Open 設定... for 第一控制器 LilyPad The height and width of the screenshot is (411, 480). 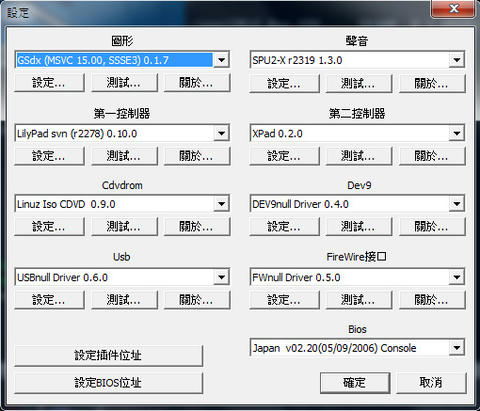[49, 156]
